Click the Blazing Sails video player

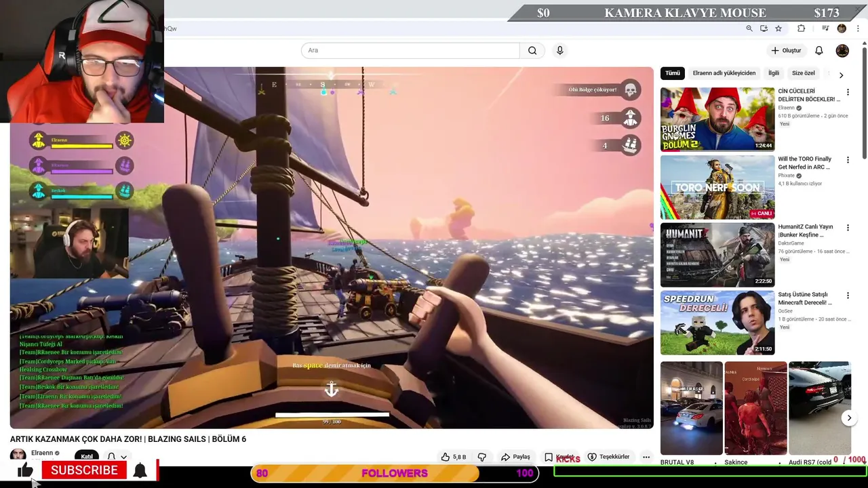(x=332, y=247)
